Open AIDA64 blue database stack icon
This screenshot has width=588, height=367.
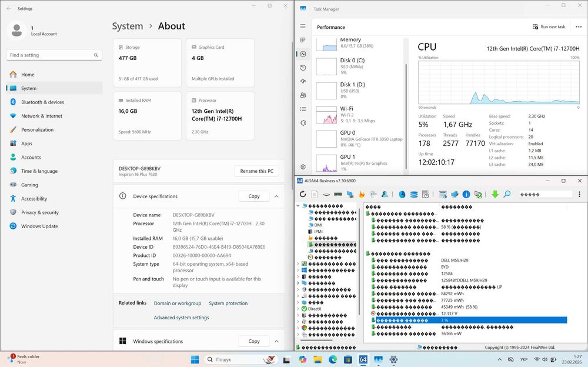pos(413,194)
